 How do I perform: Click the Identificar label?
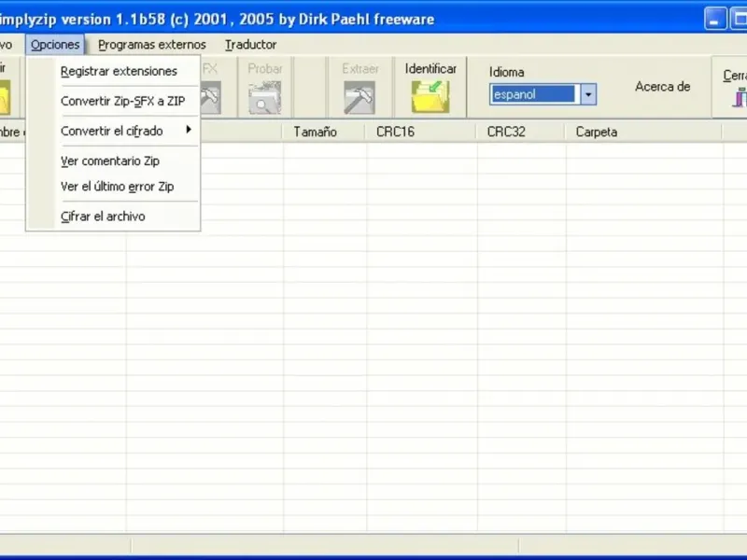[x=430, y=69]
